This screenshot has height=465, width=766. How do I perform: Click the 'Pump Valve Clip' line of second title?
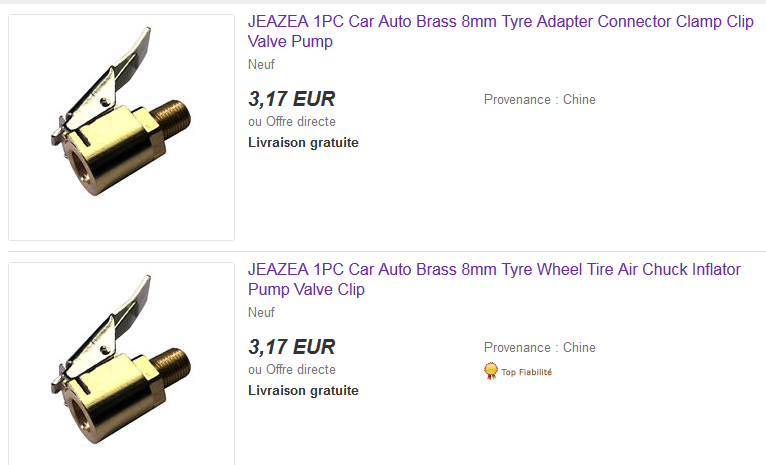[x=306, y=289]
